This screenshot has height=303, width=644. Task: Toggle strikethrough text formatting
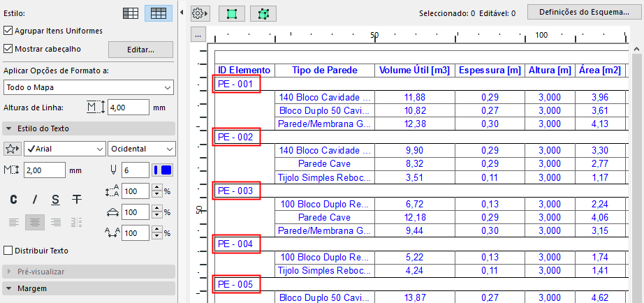(76, 200)
